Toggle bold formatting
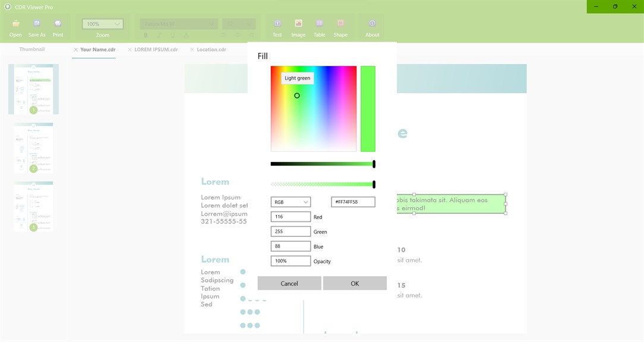The image size is (644, 342). (x=146, y=36)
